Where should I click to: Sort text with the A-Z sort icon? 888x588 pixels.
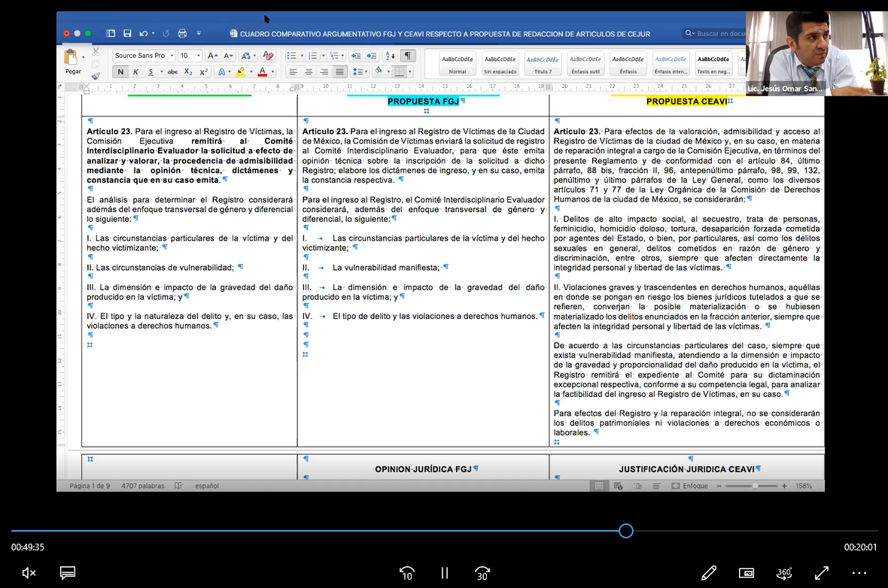coord(391,56)
